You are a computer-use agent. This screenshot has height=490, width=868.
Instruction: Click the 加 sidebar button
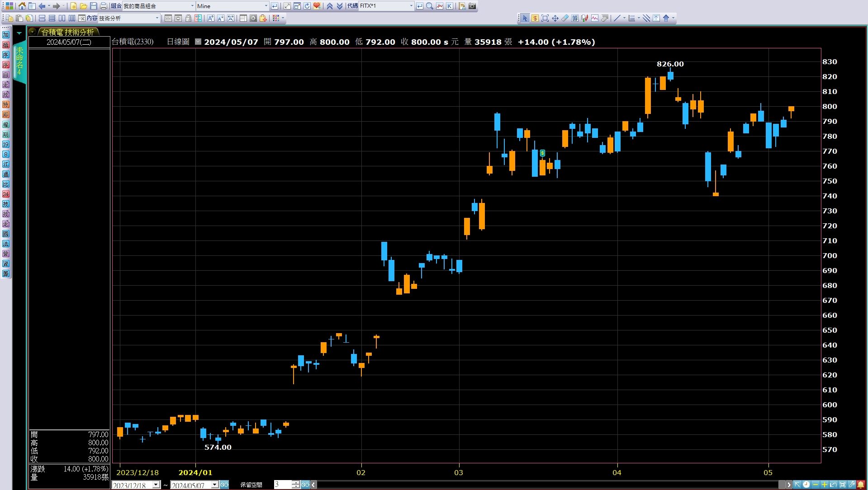[6, 35]
